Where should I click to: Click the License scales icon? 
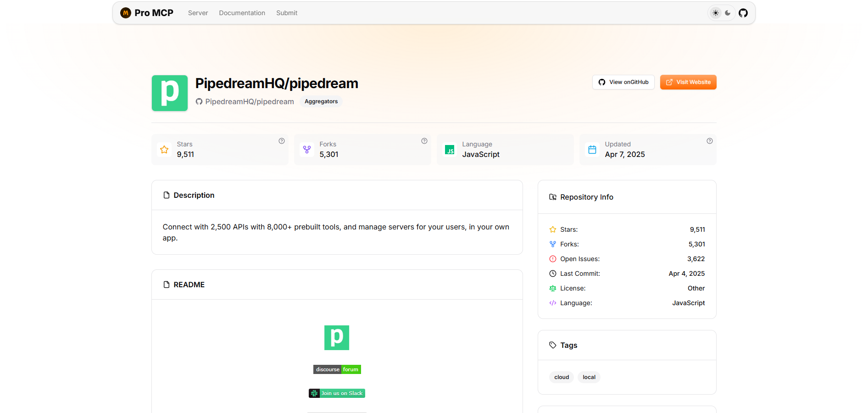coord(553,288)
